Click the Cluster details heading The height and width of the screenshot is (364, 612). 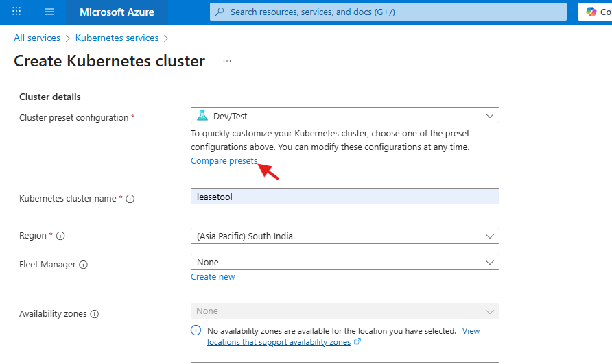50,97
